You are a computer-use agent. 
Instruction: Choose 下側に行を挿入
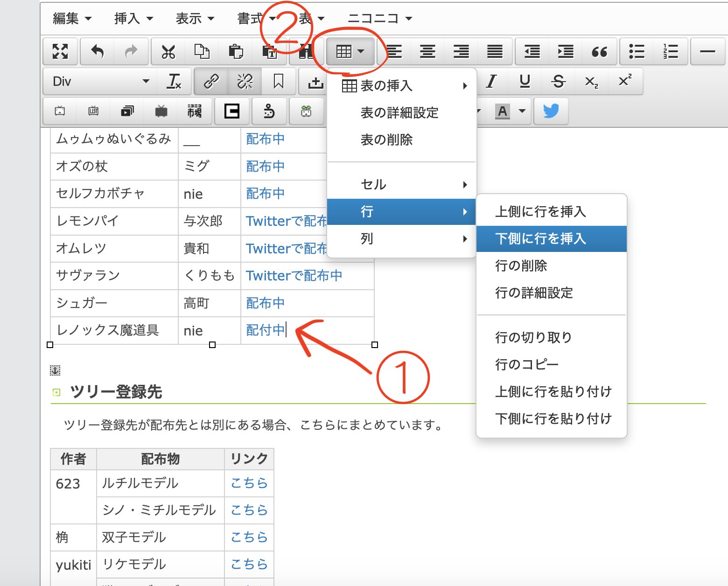(x=552, y=239)
